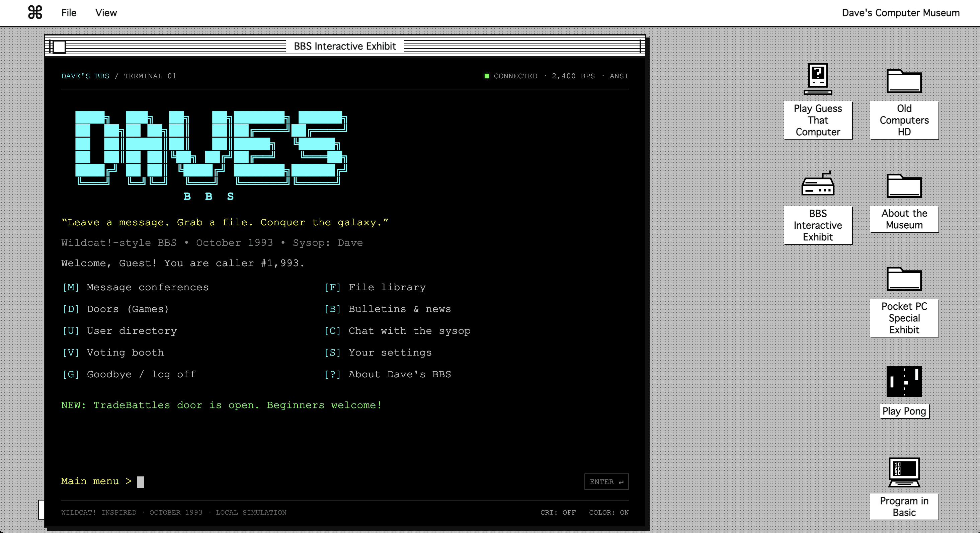Viewport: 980px width, 533px height.
Task: Select [B] Bulletins & news
Action: coord(388,309)
